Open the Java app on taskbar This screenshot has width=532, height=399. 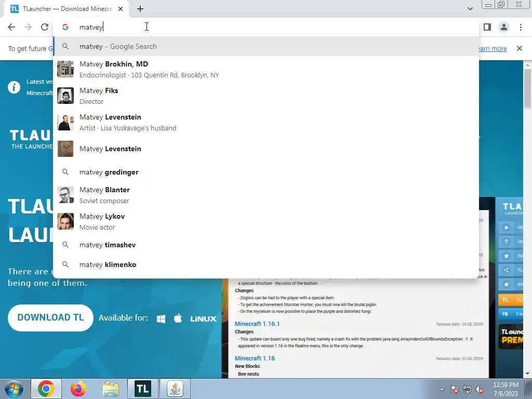(175, 389)
